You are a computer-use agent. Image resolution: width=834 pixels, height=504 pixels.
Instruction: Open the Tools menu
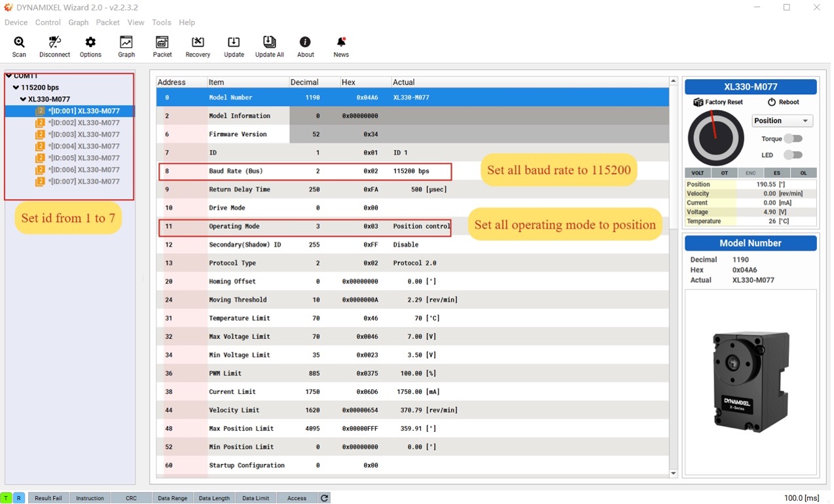pyautogui.click(x=162, y=22)
